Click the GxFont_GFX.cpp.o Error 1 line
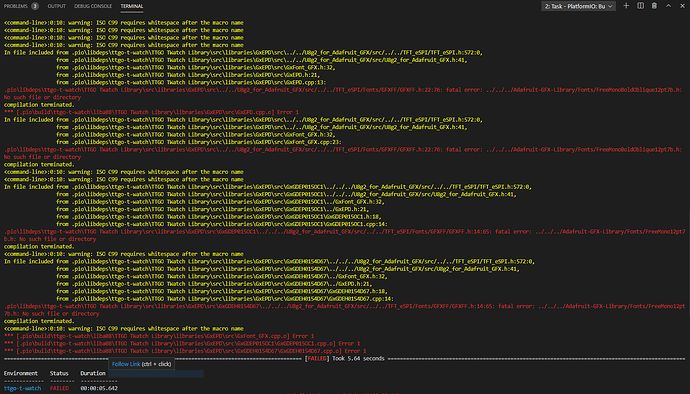690x394 pixels. (x=159, y=336)
